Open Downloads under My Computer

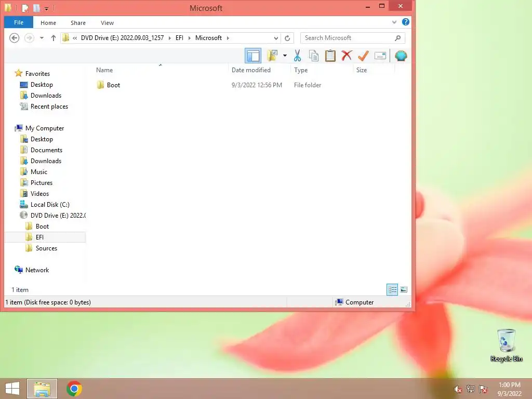[46, 161]
